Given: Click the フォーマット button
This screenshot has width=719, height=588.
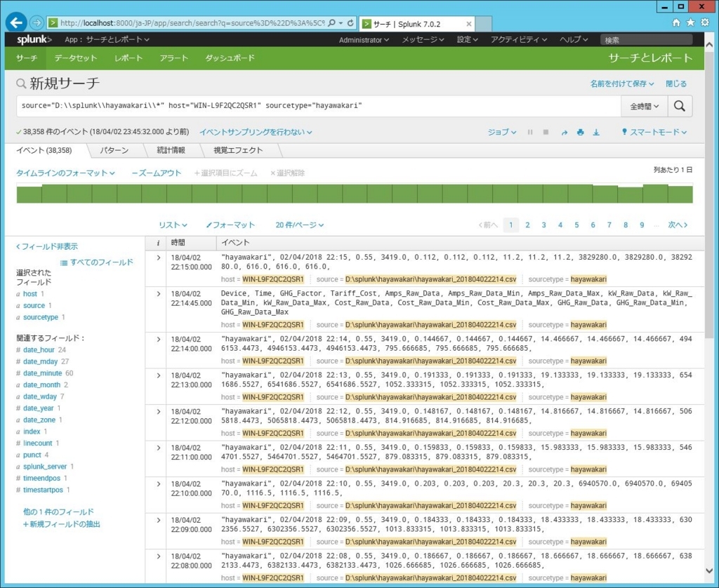Looking at the screenshot, I should [x=230, y=225].
